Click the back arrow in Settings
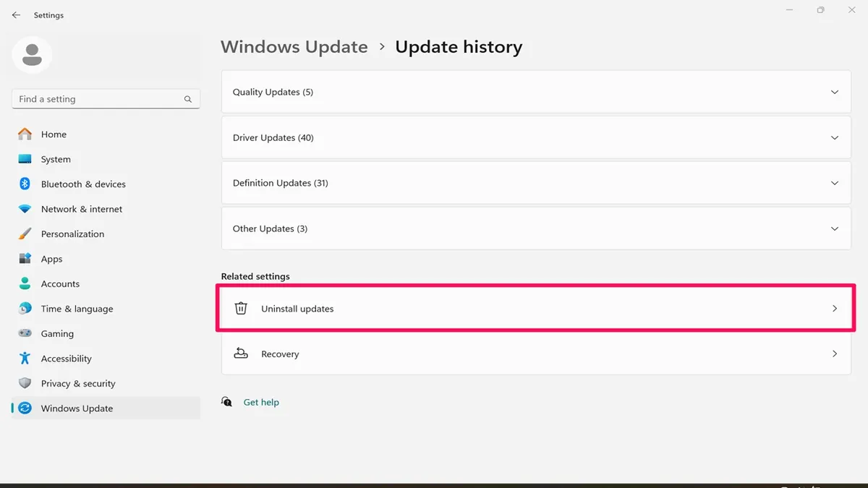868x488 pixels. [16, 15]
